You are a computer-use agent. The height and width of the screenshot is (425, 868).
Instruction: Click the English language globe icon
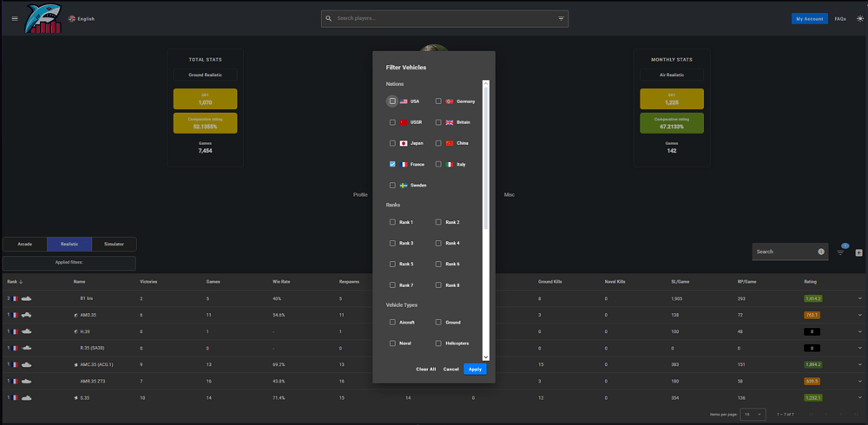[71, 18]
